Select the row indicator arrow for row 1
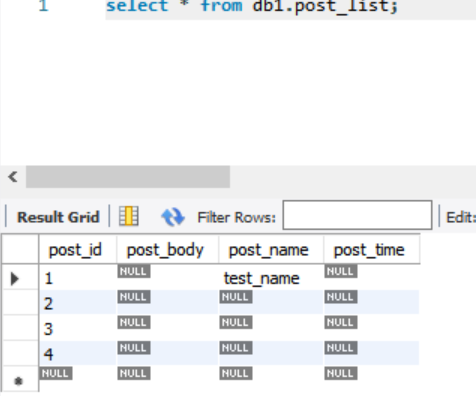This screenshot has width=476, height=396. coord(15,278)
